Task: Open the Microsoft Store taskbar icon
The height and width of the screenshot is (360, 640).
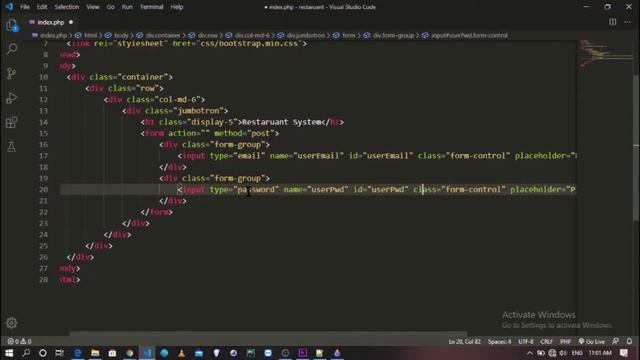Action: [x=112, y=353]
